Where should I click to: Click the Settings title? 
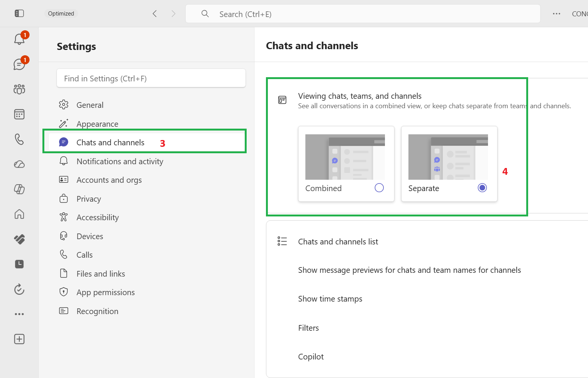[x=77, y=47]
